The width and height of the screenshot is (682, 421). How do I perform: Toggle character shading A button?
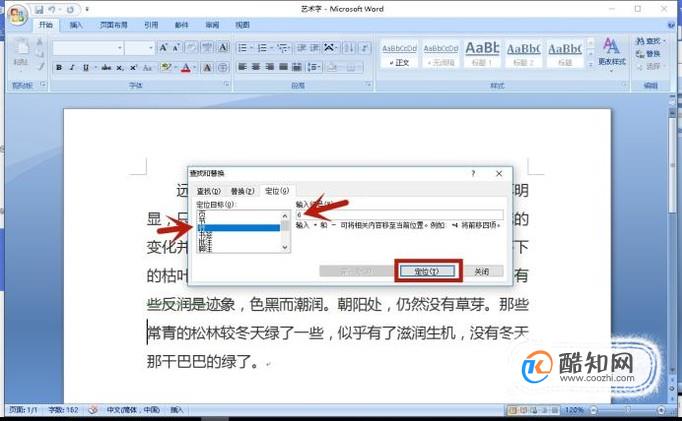(207, 67)
